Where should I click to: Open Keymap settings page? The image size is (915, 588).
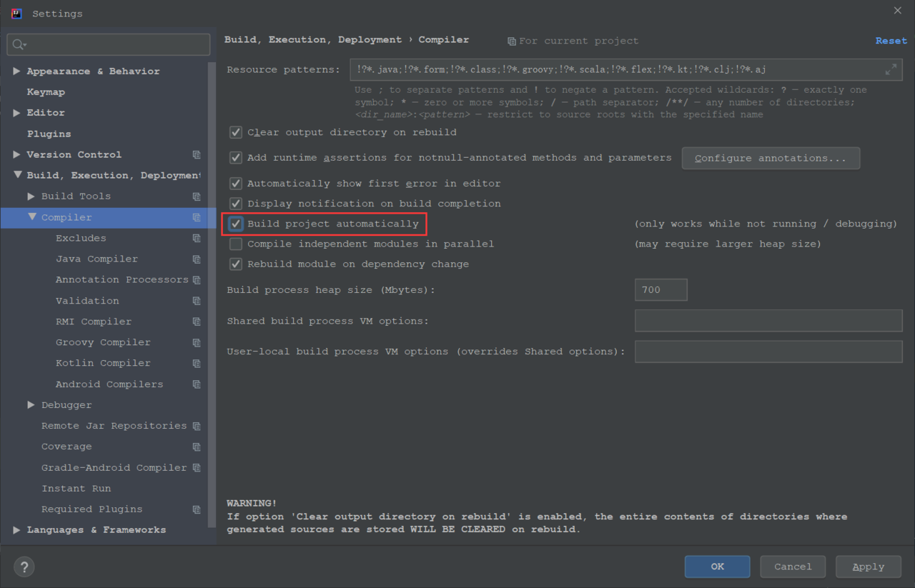click(x=46, y=92)
